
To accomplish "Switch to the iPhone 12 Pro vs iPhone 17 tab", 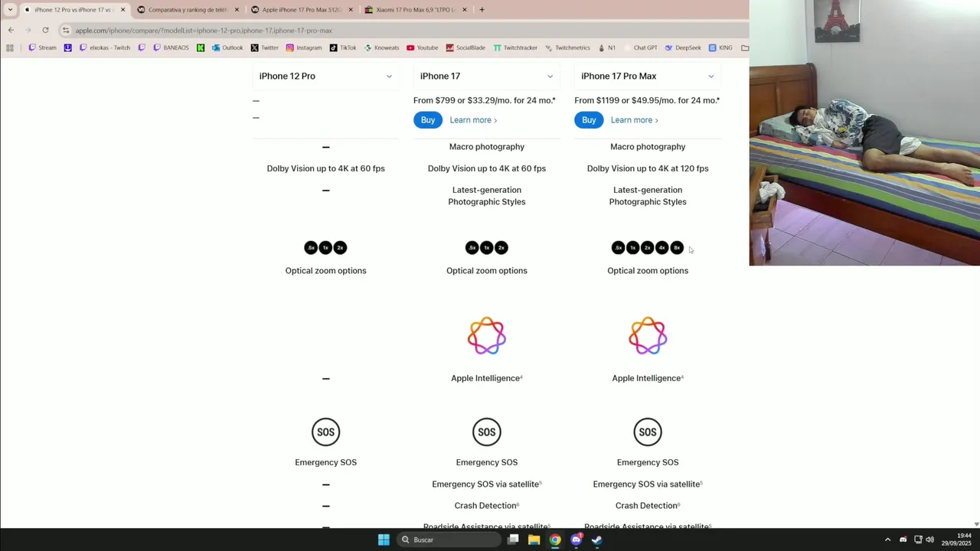I will click(x=73, y=10).
